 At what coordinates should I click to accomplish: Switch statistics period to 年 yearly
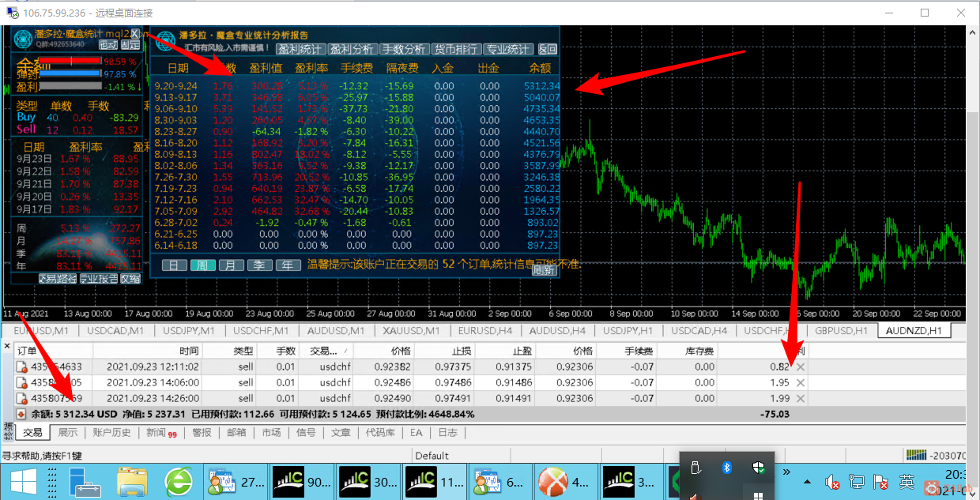pyautogui.click(x=288, y=265)
